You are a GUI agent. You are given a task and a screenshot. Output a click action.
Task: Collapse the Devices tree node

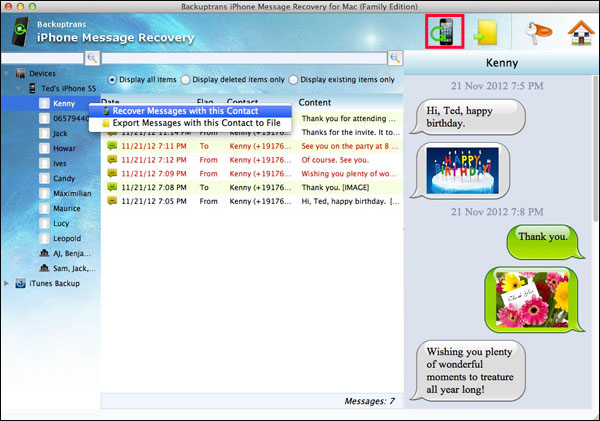[7, 73]
